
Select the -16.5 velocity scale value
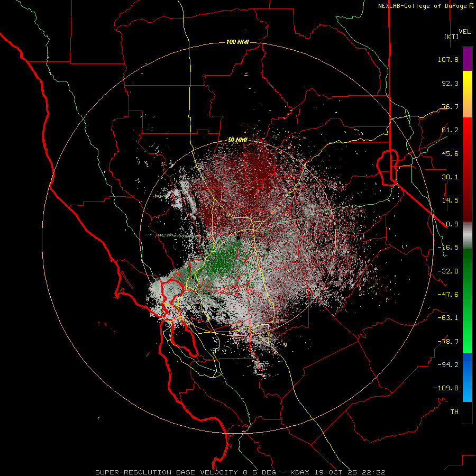[x=448, y=248]
